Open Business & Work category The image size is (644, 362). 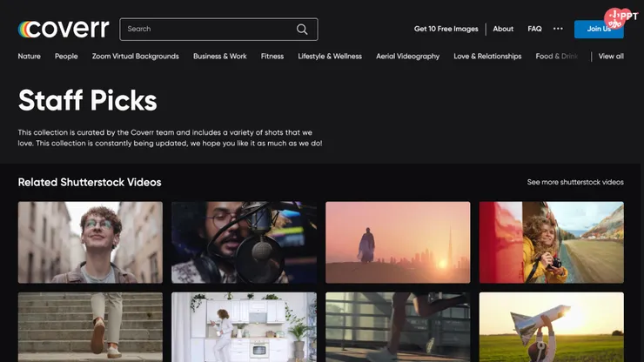(219, 57)
